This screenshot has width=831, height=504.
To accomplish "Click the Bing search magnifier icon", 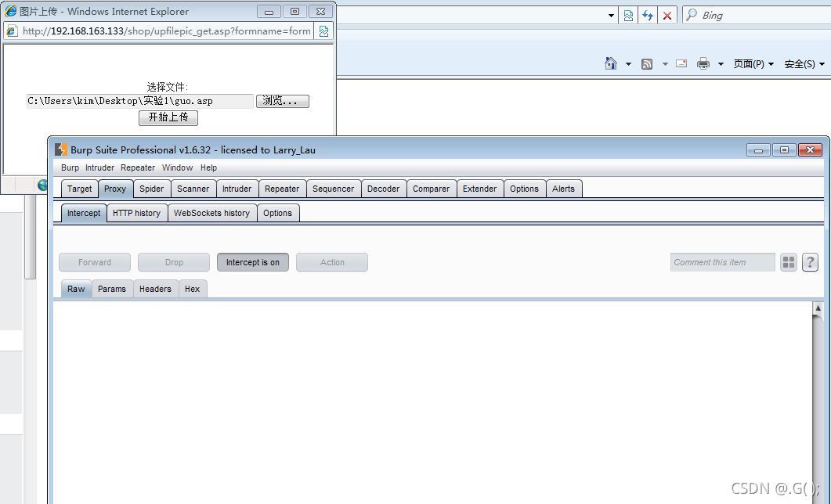I will (x=691, y=15).
